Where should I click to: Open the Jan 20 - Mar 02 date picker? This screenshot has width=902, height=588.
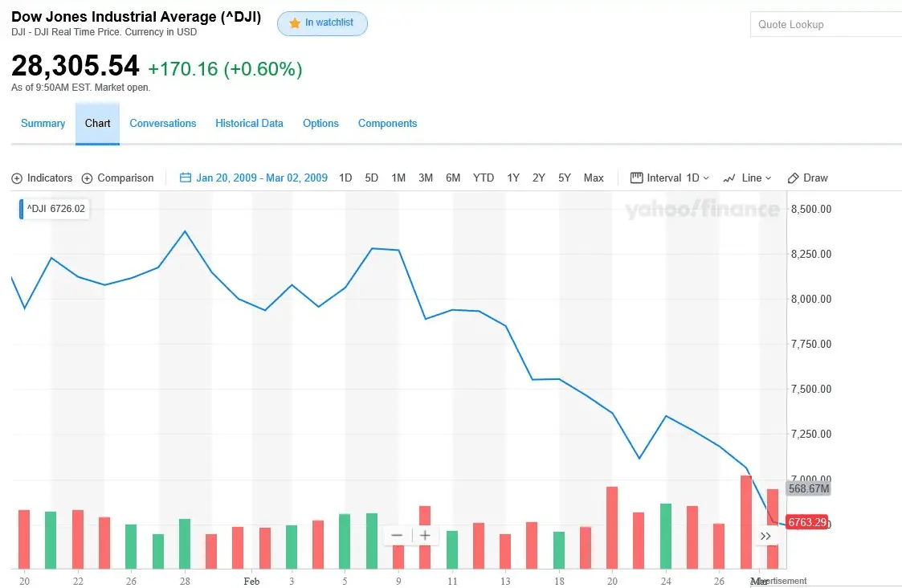262,178
